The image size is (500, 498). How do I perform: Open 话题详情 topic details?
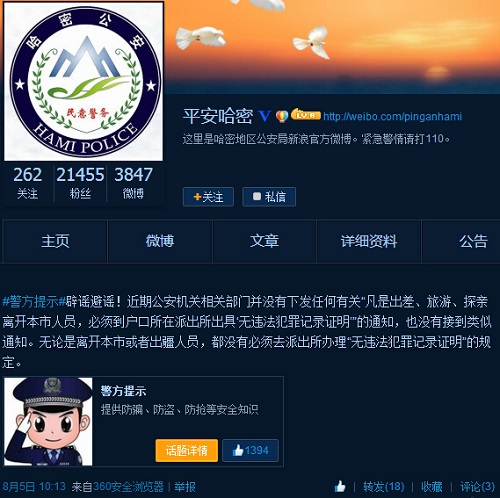(187, 451)
